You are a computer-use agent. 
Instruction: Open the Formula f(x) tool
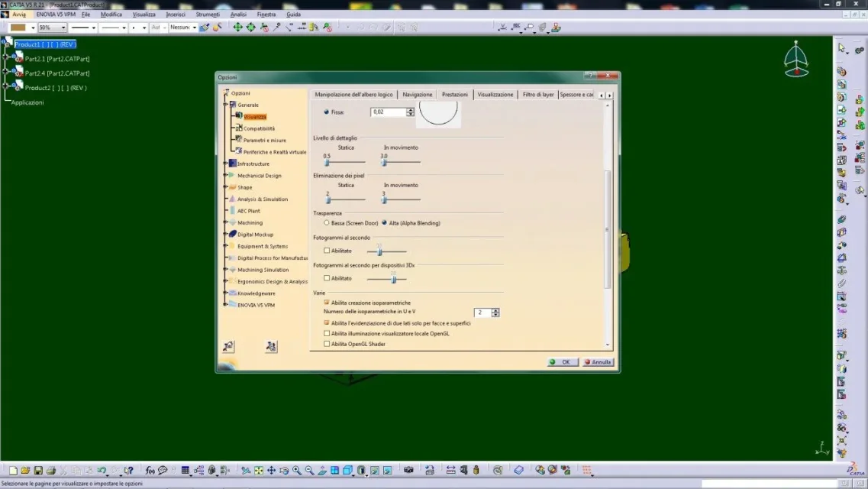(x=150, y=471)
